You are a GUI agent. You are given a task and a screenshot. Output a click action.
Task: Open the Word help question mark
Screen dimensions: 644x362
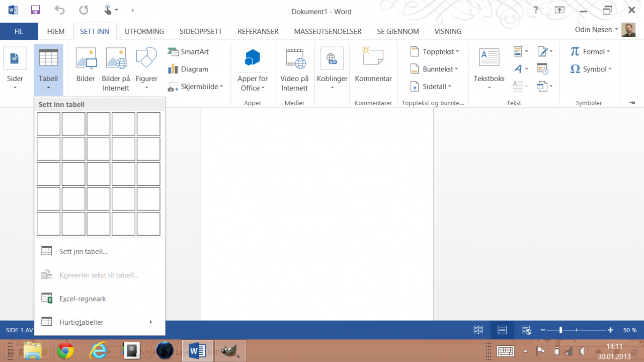(536, 10)
